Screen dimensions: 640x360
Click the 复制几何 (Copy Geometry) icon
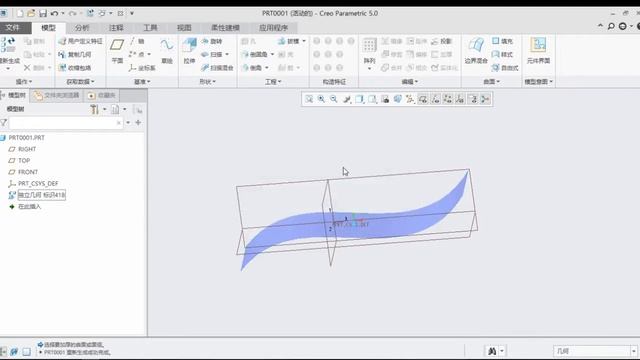(62, 54)
